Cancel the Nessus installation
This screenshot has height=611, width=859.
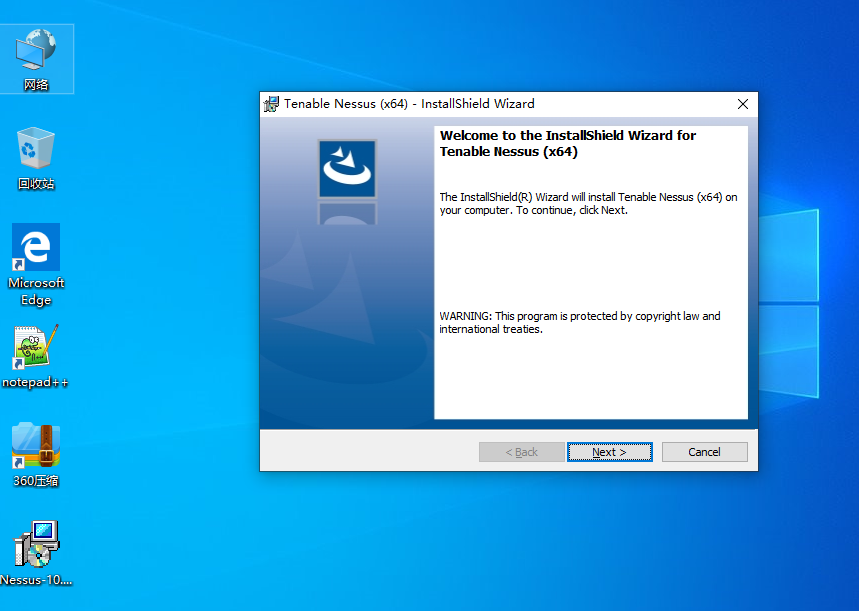pos(705,452)
